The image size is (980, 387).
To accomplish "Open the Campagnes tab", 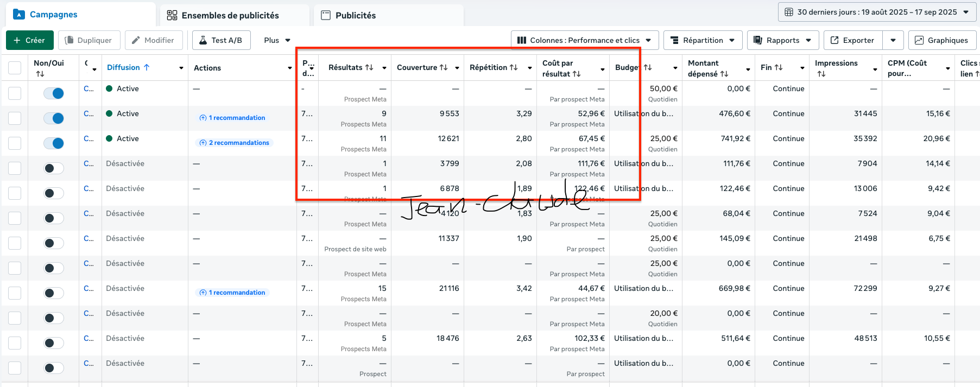I will (x=80, y=15).
